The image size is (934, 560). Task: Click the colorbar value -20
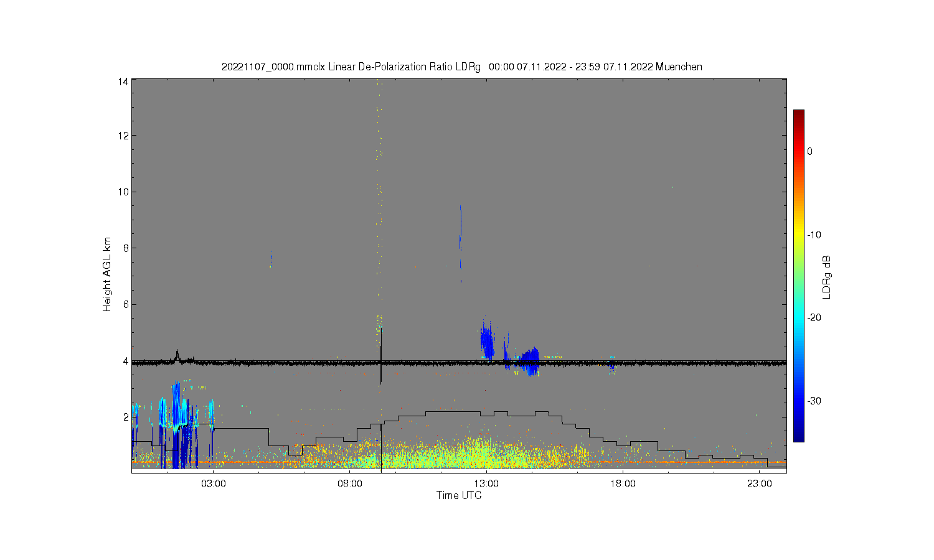[x=814, y=317]
